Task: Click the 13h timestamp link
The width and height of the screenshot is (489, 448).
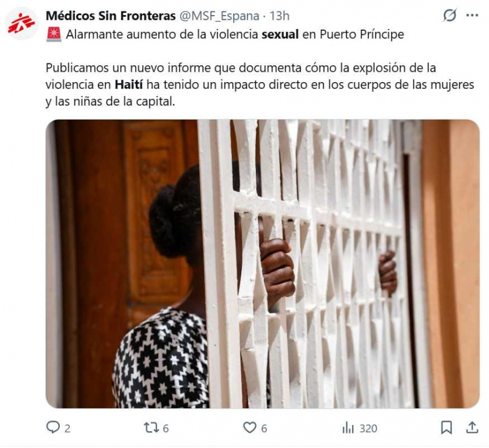Action: (280, 16)
